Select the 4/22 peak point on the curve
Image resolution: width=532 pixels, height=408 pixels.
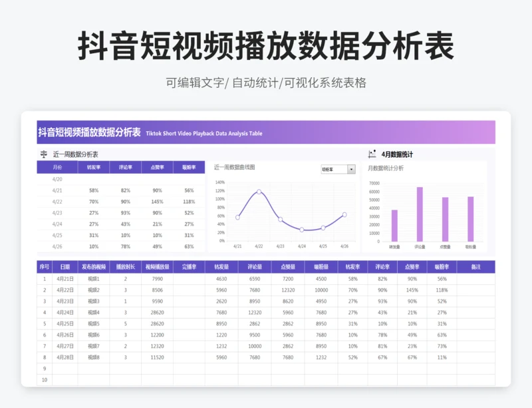(x=259, y=192)
